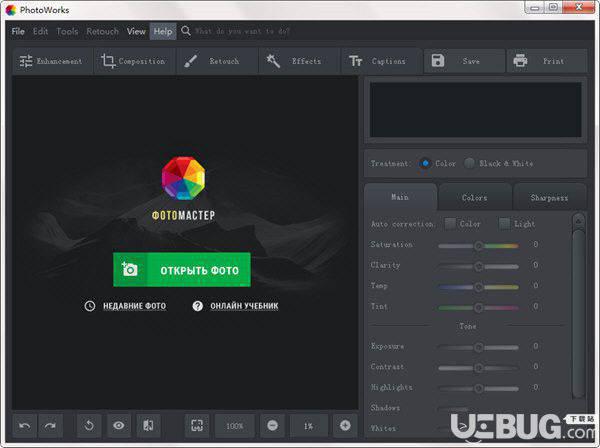Click the clock icon beside НЕДАВНИЕ ФОТО
The image size is (600, 448).
(x=90, y=306)
